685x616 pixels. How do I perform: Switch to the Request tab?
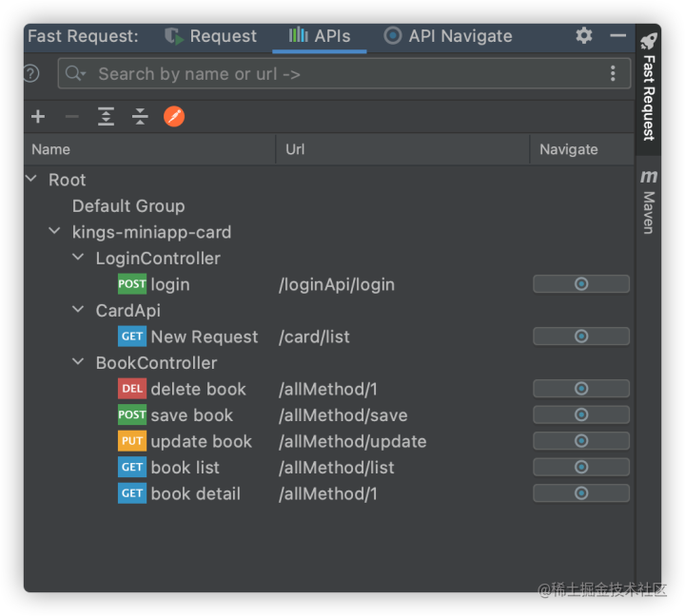[210, 36]
